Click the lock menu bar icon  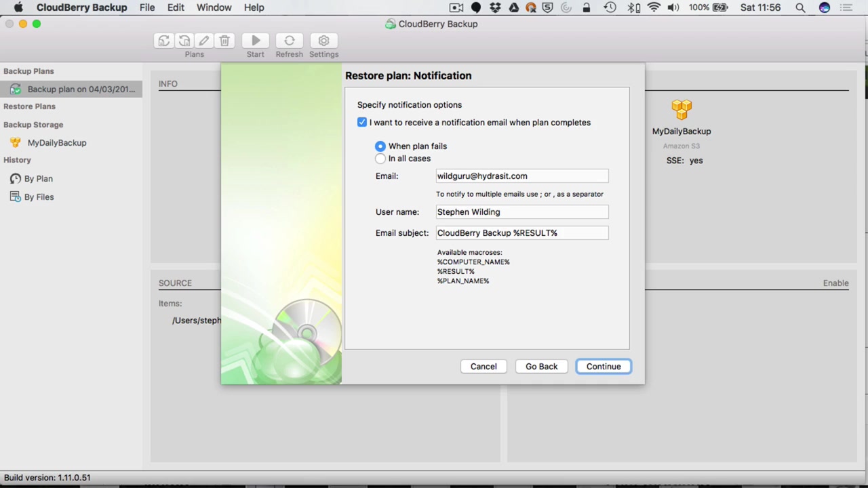coord(587,7)
